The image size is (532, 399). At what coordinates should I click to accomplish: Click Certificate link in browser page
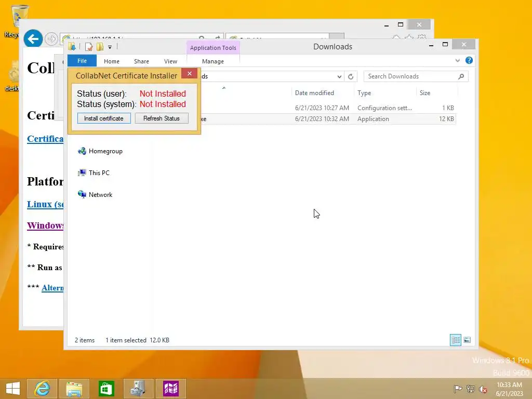coord(45,139)
